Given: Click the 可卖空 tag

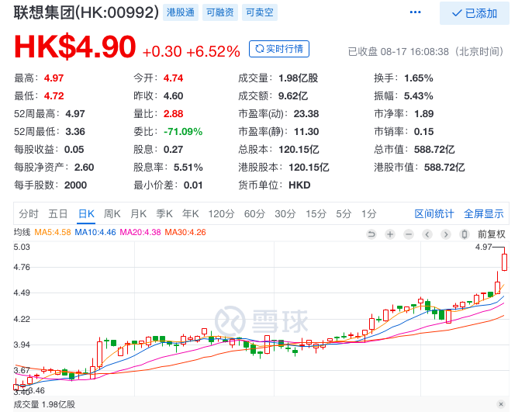Looking at the screenshot, I should (260, 12).
